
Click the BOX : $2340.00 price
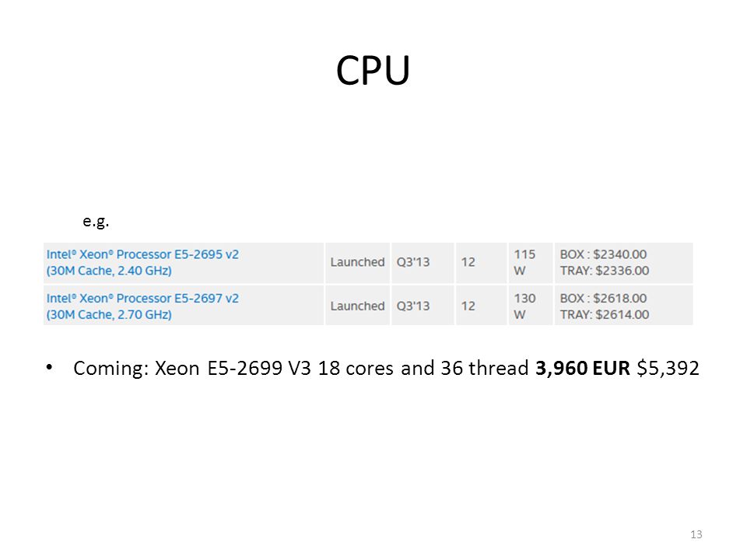pos(603,254)
